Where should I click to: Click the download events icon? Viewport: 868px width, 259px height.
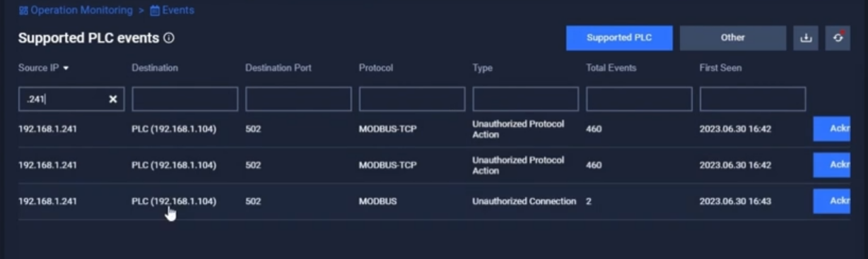pos(805,38)
